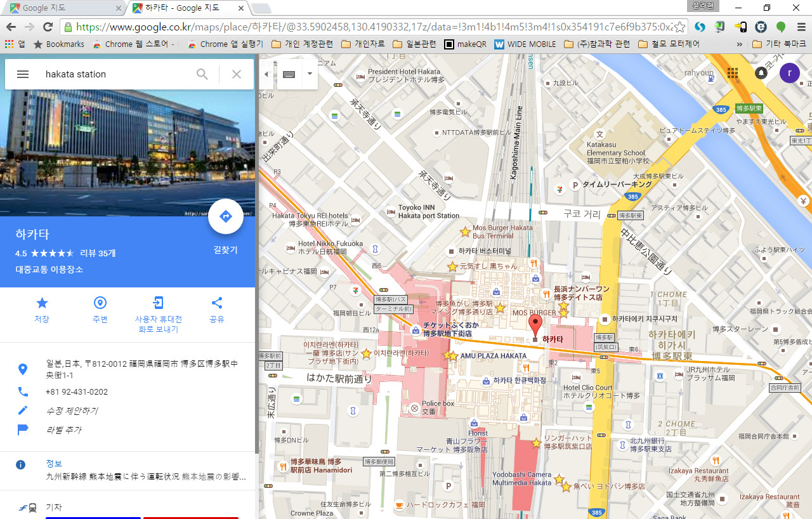Open the Google apps grid
This screenshot has height=519, width=812.
click(733, 72)
